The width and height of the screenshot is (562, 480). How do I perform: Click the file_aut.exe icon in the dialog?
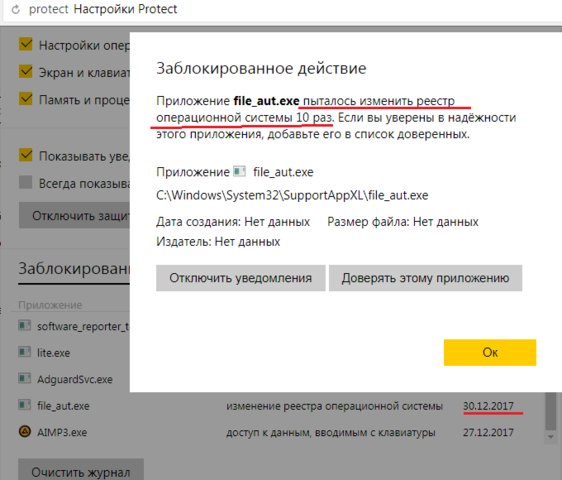click(x=239, y=171)
